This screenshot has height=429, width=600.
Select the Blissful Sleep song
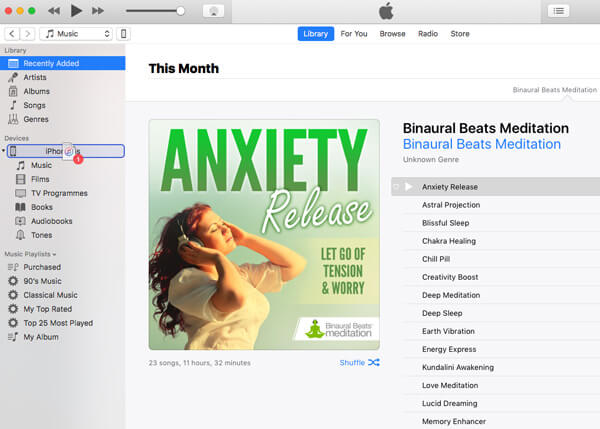[501, 223]
